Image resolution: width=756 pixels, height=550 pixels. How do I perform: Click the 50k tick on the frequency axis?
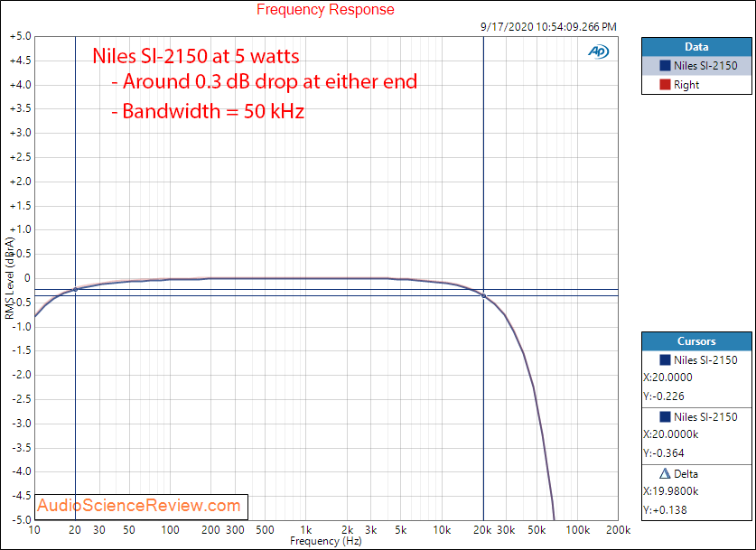pos(537,530)
